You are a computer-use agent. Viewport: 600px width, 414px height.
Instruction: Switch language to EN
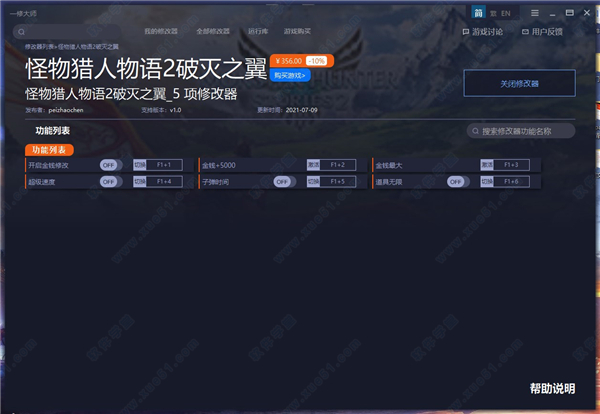(505, 13)
